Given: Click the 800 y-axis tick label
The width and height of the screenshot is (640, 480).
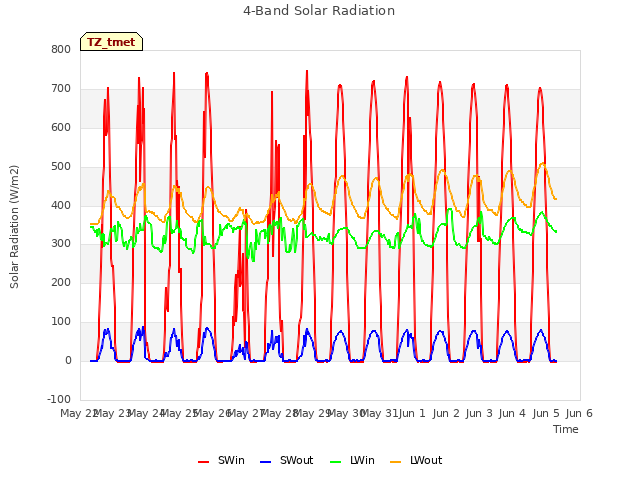Looking at the screenshot, I should coord(61,49).
